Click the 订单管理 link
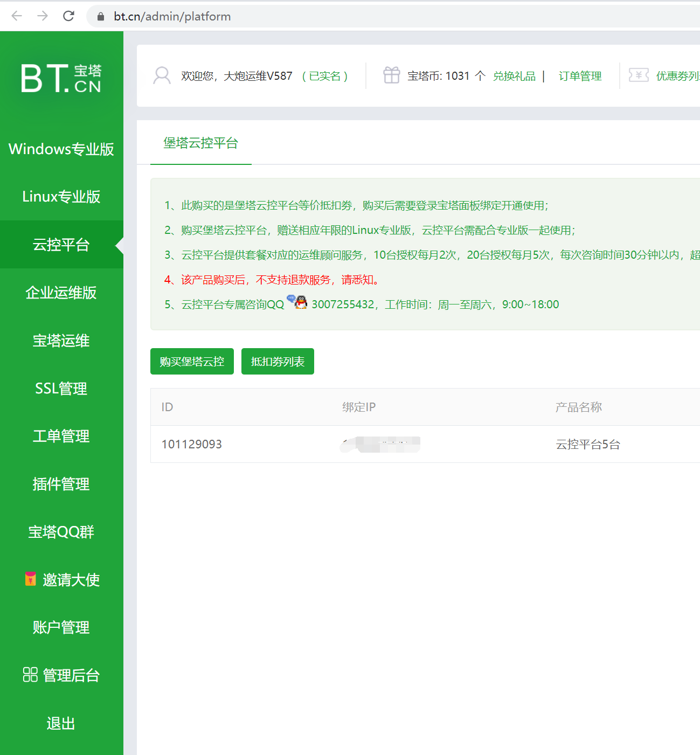700x755 pixels. coord(580,76)
